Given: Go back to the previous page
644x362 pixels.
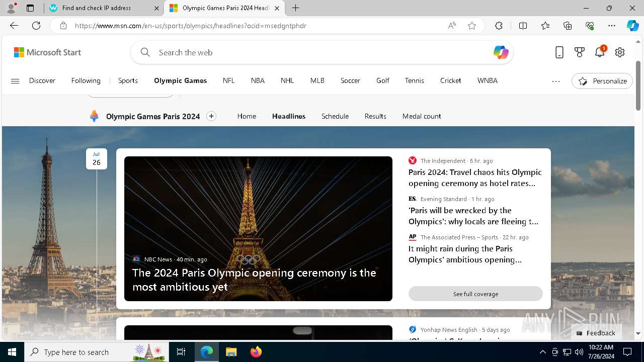Looking at the screenshot, I should (14, 26).
